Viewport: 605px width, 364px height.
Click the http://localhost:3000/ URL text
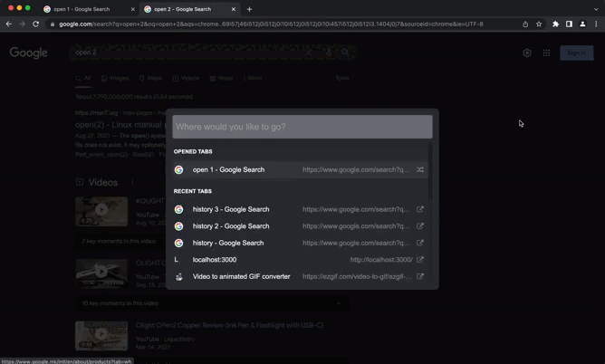coord(381,260)
